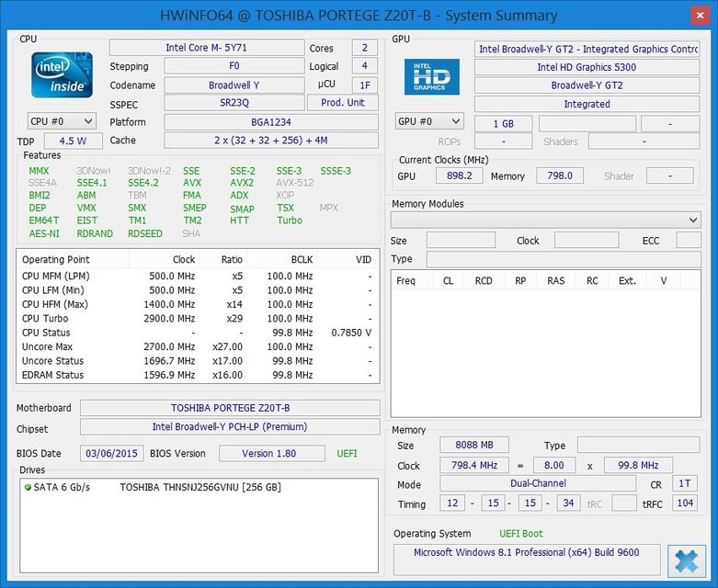
Task: Click the Microsoft Windows 8.1 operating system box
Action: coord(527,552)
